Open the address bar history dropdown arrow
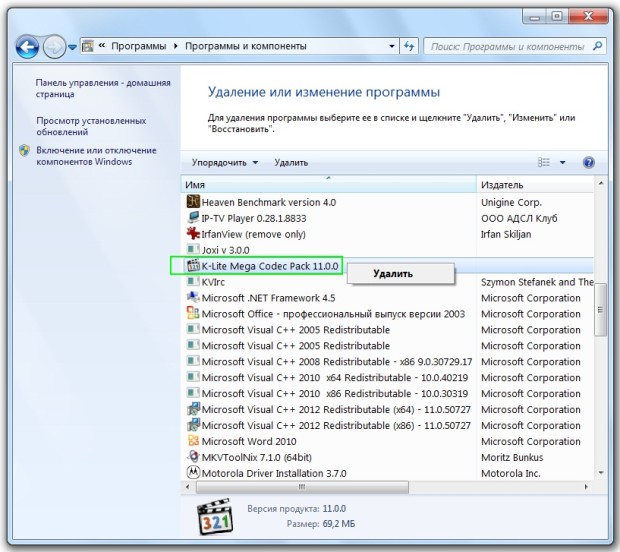The width and height of the screenshot is (620, 552). [391, 46]
